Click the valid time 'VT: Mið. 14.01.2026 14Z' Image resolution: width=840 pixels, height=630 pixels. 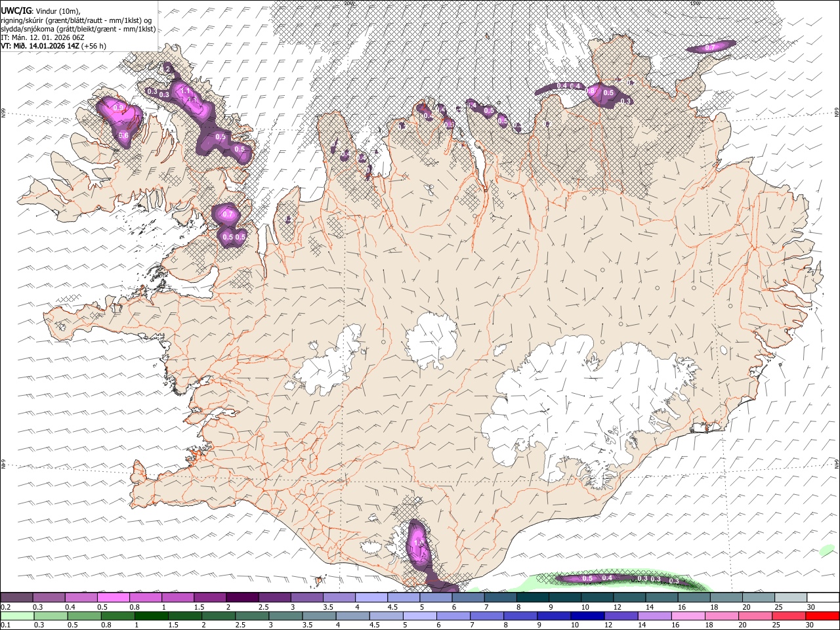40,46
